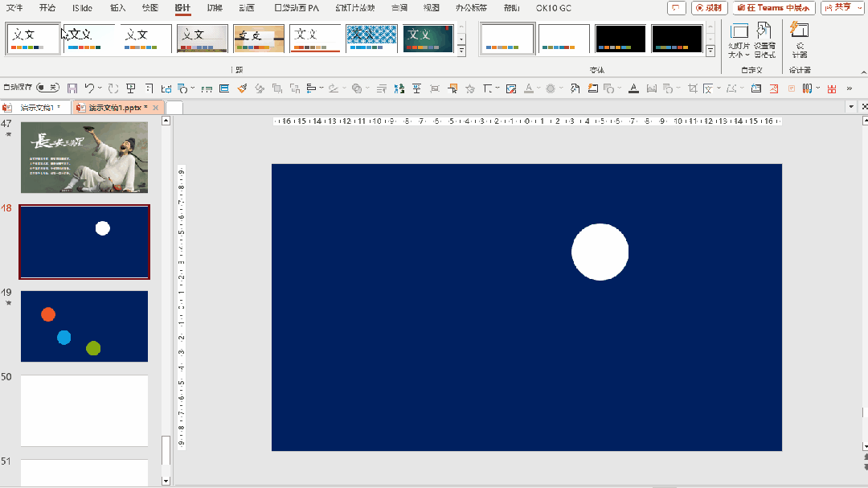Viewport: 868px width, 488px height.
Task: Click the slide panel scroll up arrow
Action: 166,121
